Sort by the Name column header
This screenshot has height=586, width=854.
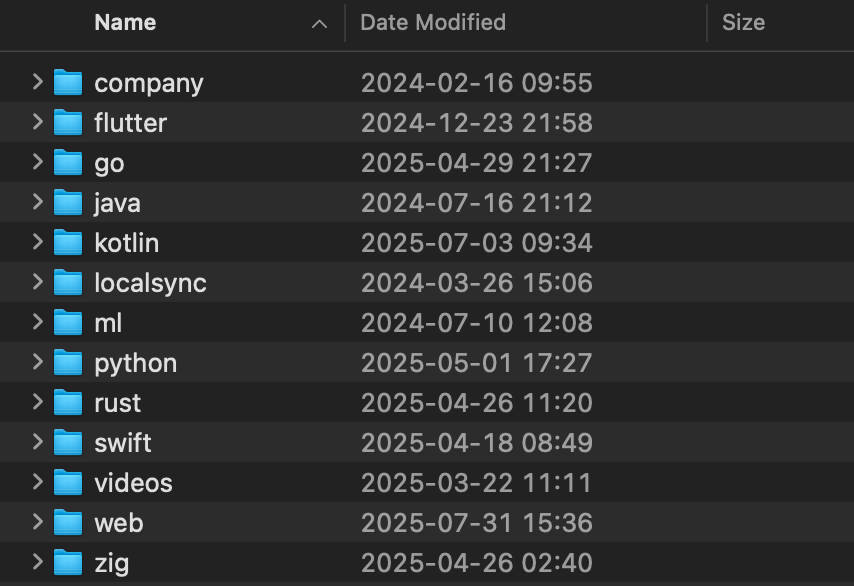[125, 23]
